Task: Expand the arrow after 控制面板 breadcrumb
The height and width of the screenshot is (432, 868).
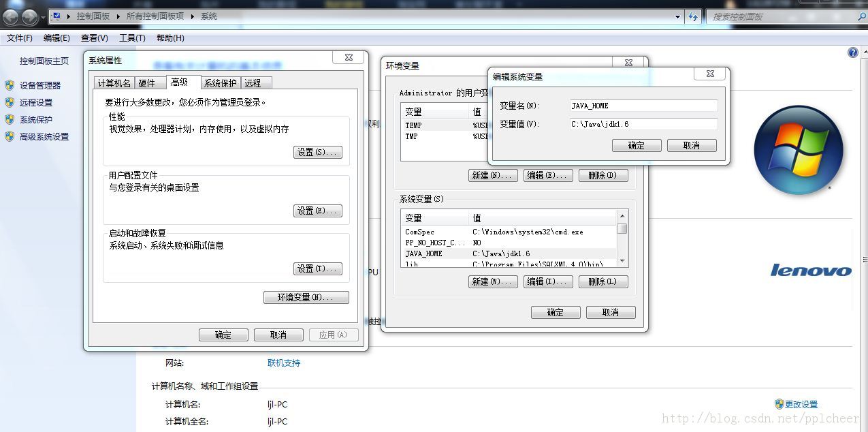Action: pyautogui.click(x=117, y=16)
